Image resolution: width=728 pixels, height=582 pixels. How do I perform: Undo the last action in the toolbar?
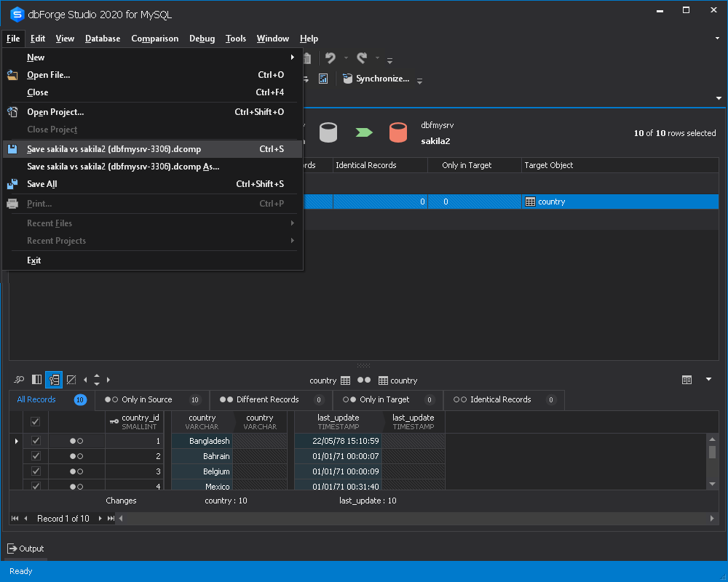[x=331, y=58]
